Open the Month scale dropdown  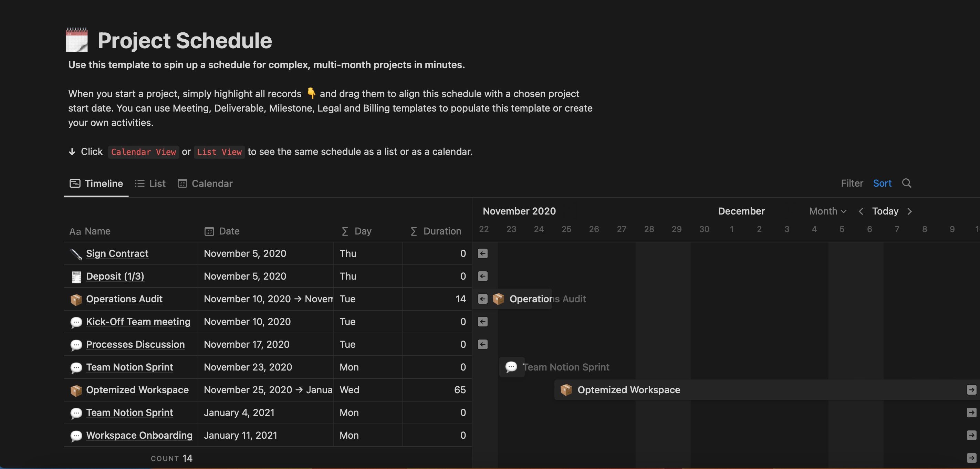[827, 211]
